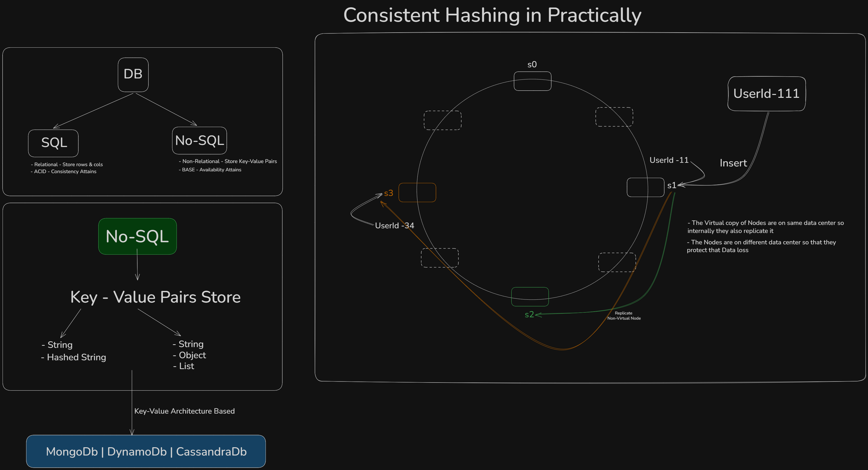Click the 'Nodes are on different data center' note
This screenshot has width=868, height=470.
761,246
